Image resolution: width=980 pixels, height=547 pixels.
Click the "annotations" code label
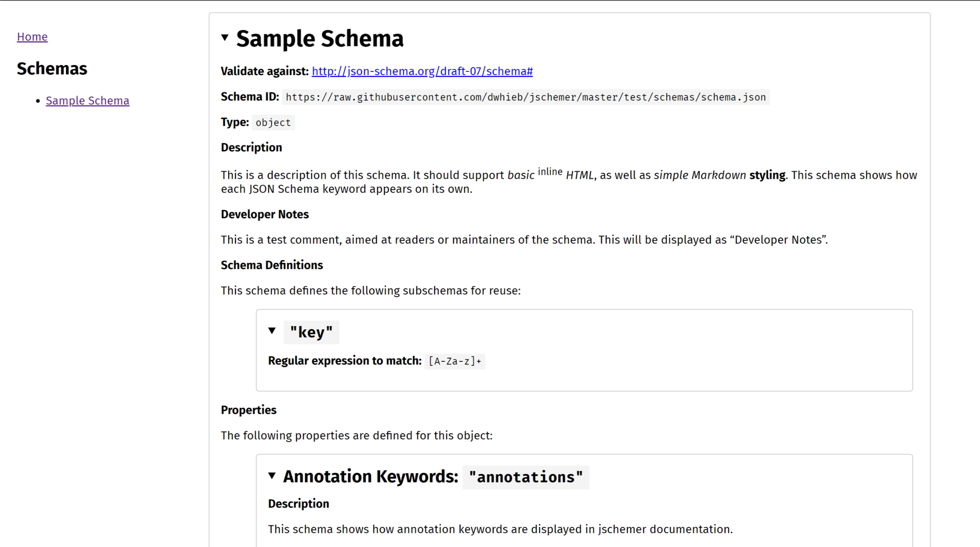click(526, 477)
